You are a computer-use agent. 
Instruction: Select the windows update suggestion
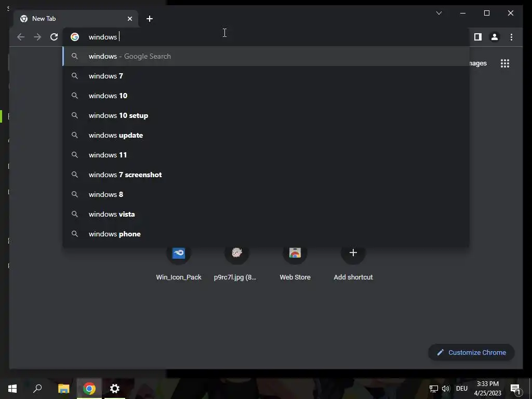pyautogui.click(x=267, y=135)
